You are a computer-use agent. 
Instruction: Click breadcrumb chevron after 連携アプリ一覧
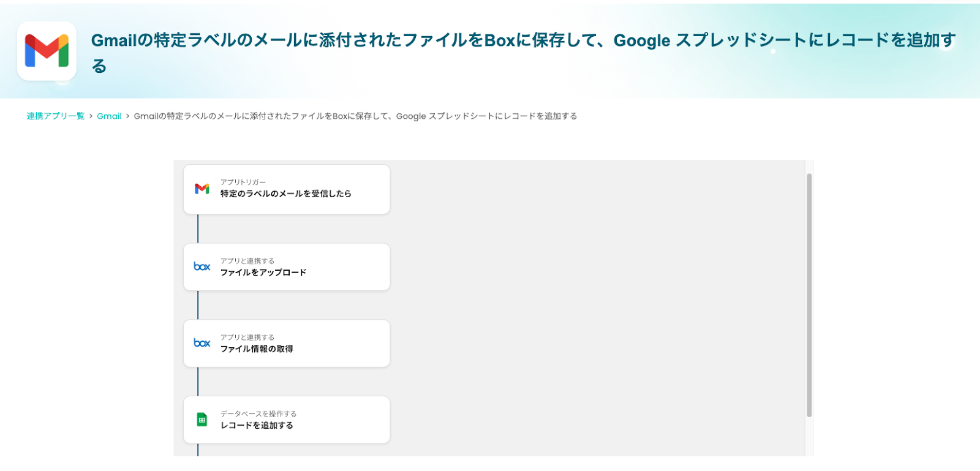coord(91,116)
